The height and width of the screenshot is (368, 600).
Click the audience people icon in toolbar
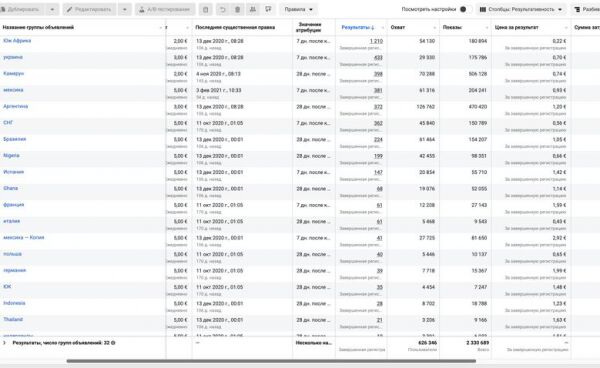click(253, 9)
